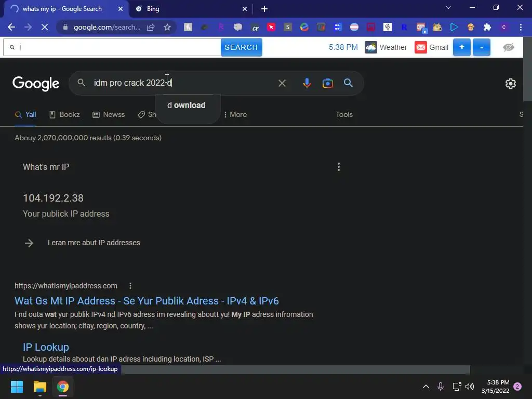The height and width of the screenshot is (399, 532).
Task: Close the 'whats my ip' tab
Action: pos(121,9)
